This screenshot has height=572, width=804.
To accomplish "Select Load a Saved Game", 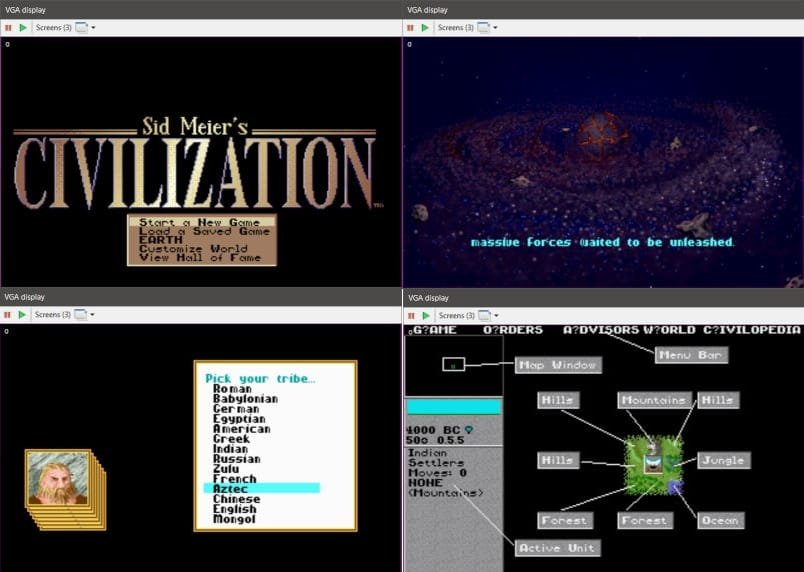I will pos(202,231).
